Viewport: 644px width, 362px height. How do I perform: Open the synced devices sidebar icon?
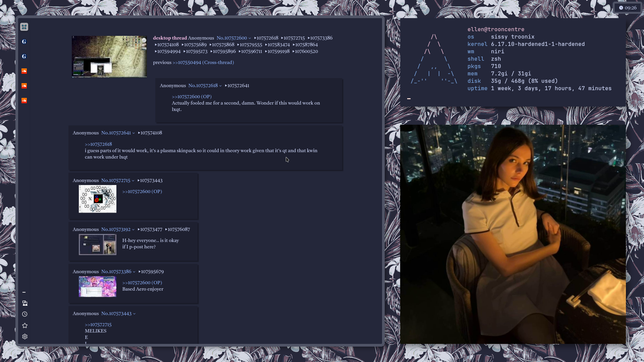[x=25, y=303]
